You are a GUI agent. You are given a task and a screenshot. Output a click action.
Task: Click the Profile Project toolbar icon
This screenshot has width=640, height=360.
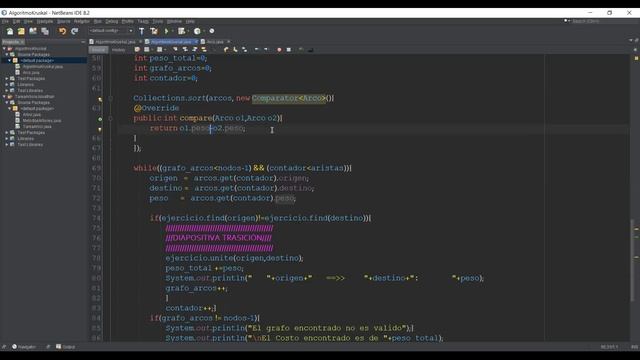tap(198, 31)
